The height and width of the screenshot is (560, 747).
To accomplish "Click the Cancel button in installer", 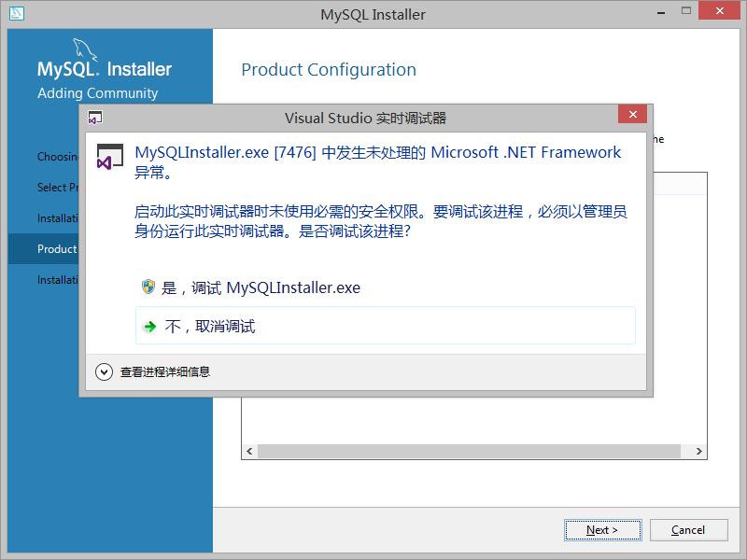I will point(688,530).
